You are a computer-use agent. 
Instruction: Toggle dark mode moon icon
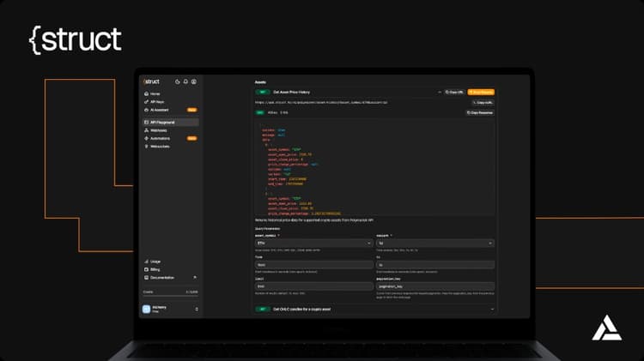(178, 81)
